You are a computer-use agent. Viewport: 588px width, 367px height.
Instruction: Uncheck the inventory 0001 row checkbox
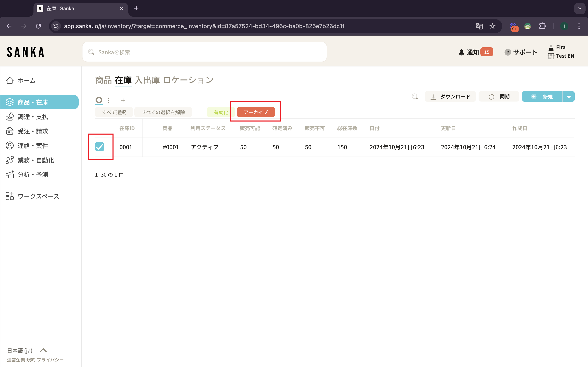coord(100,147)
